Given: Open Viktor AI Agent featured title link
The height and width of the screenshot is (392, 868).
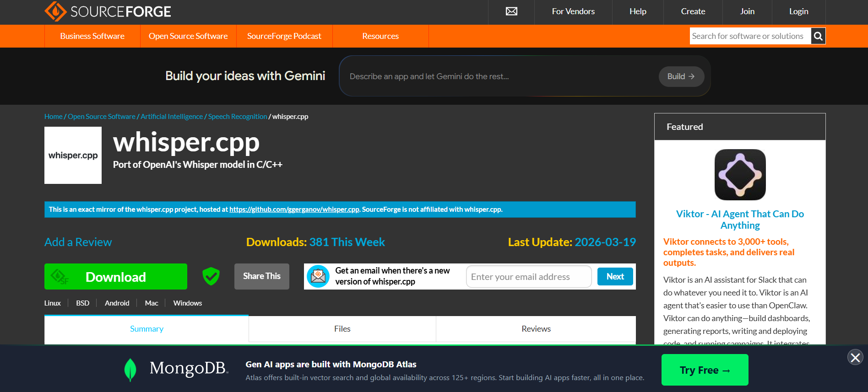Looking at the screenshot, I should point(740,220).
